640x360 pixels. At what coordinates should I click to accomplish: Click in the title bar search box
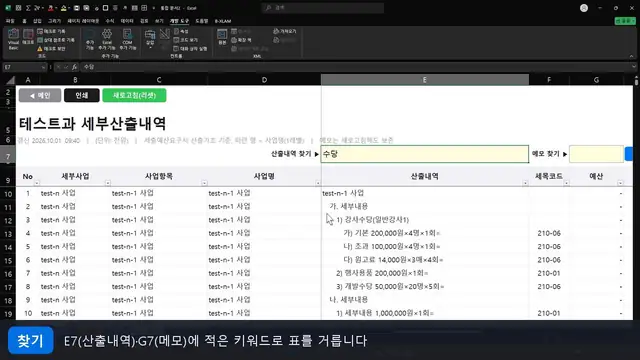[x=322, y=8]
